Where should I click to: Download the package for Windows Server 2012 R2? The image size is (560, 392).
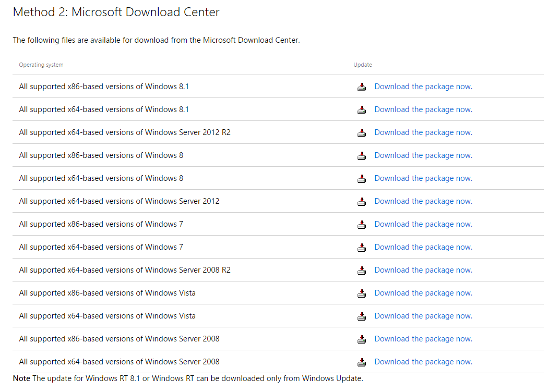pyautogui.click(x=423, y=132)
